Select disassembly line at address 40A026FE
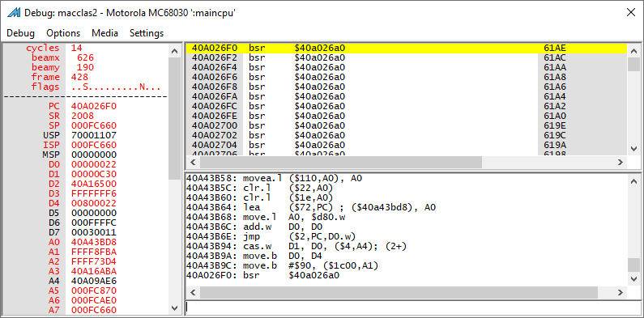This screenshot has height=318, width=644. coord(407,116)
